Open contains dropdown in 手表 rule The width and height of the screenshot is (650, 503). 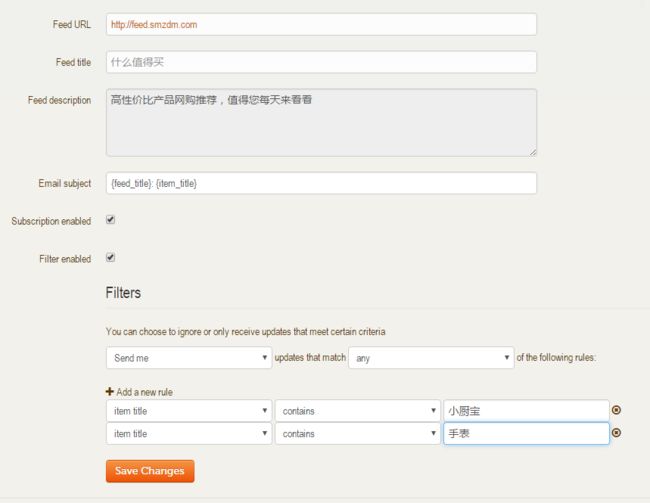(x=357, y=433)
